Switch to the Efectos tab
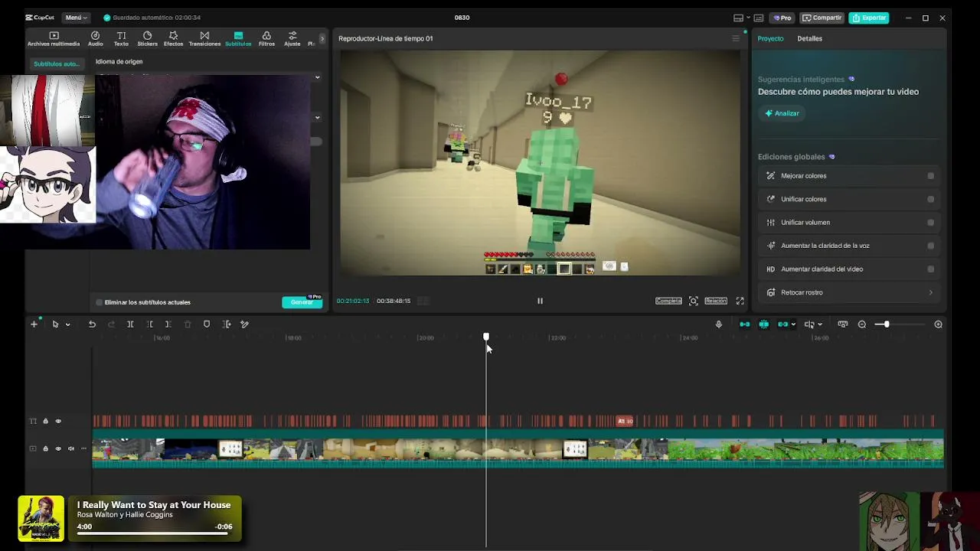The image size is (980, 551). coord(173,39)
